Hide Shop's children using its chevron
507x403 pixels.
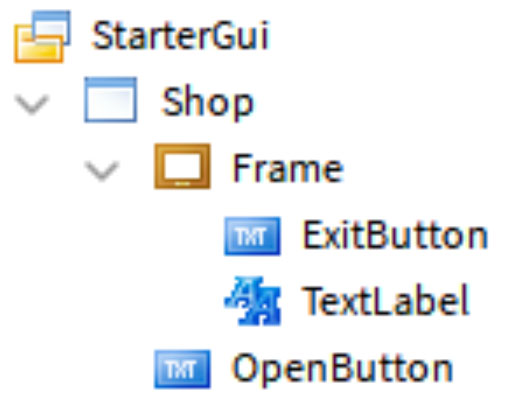(x=32, y=104)
